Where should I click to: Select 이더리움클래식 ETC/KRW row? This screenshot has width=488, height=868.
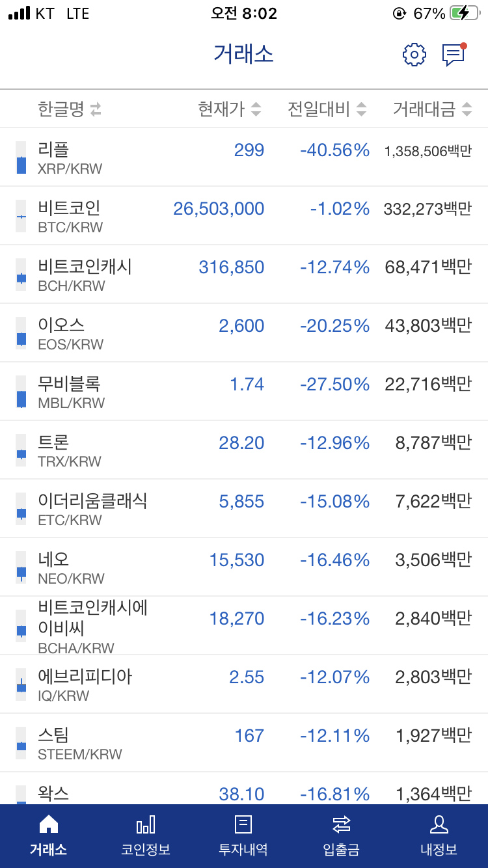pos(244,509)
